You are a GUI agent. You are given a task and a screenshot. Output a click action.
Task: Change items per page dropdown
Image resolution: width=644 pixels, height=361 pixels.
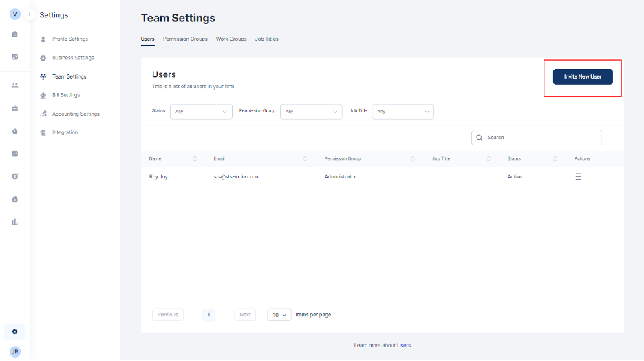(279, 315)
